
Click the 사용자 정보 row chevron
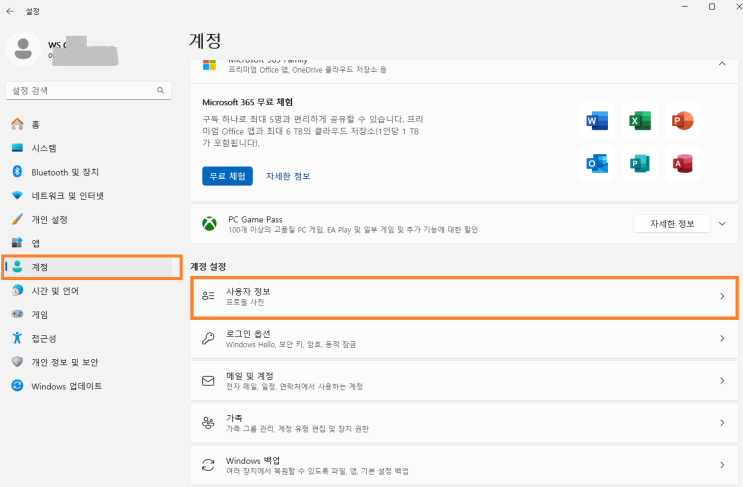722,296
